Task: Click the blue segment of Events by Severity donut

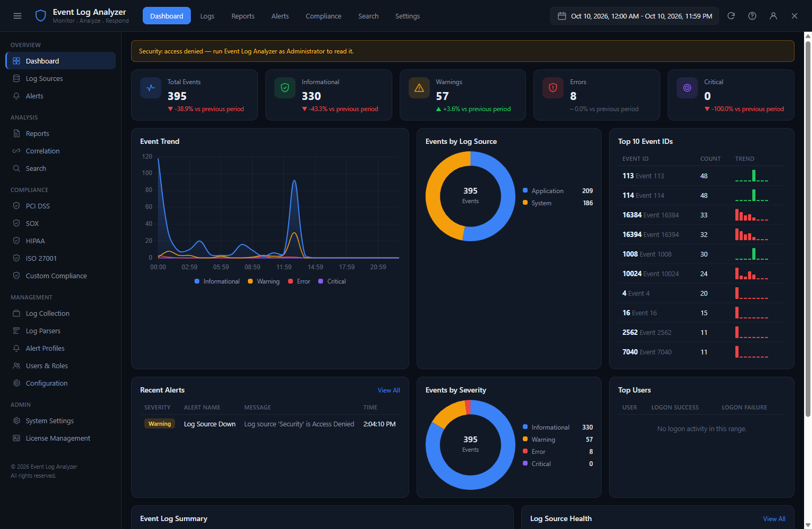Action: pos(502,468)
